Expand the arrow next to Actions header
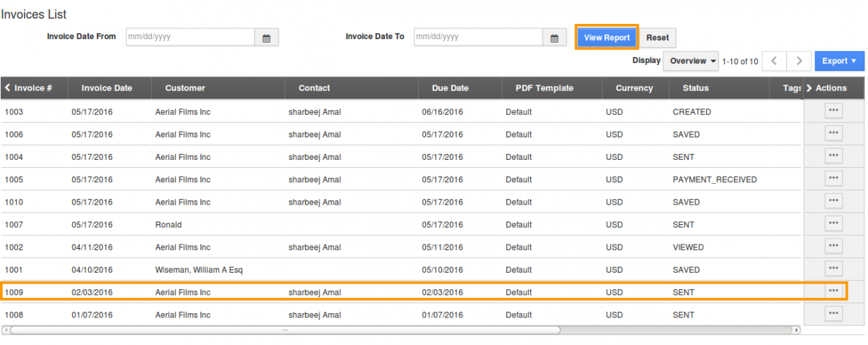868x345 pixels. point(809,88)
